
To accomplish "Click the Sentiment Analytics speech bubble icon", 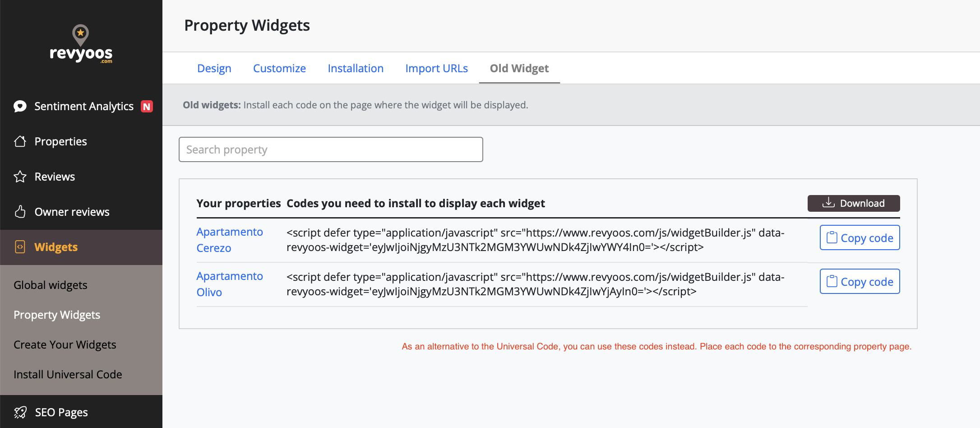I will pos(20,106).
